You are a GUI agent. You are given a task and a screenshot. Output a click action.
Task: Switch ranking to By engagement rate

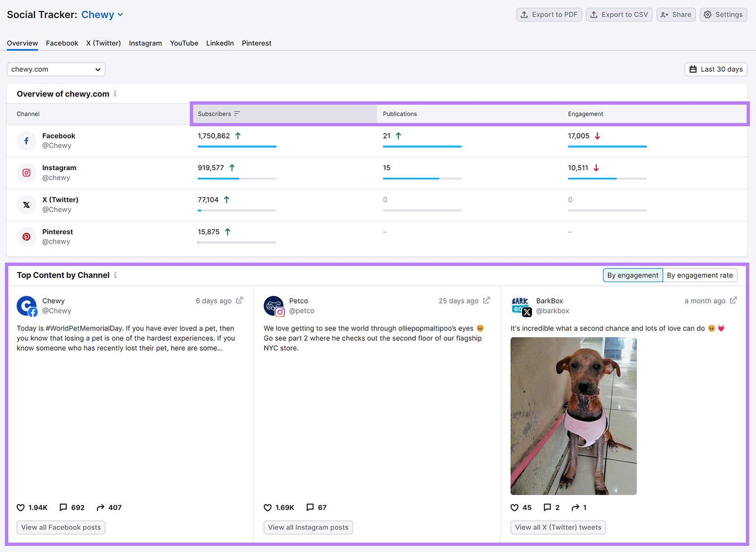700,275
